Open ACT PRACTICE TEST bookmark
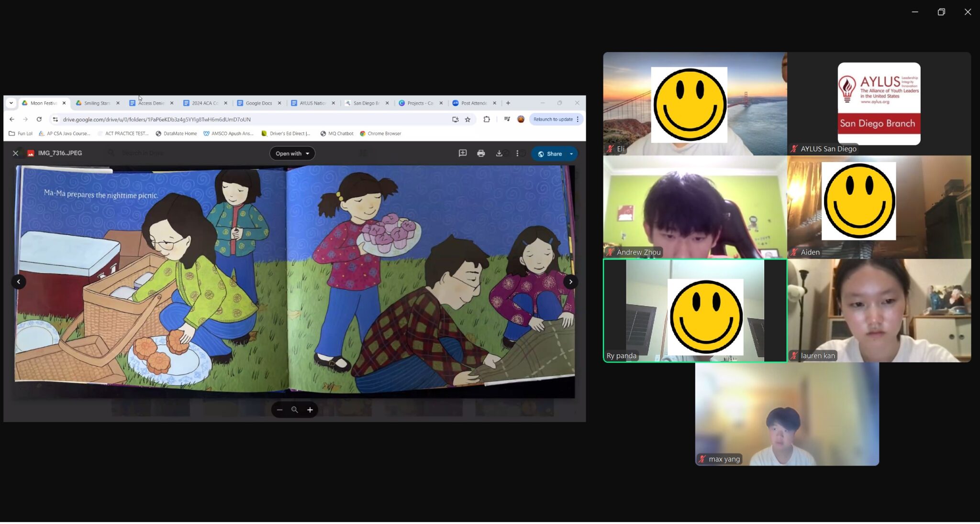980x524 pixels. click(123, 134)
